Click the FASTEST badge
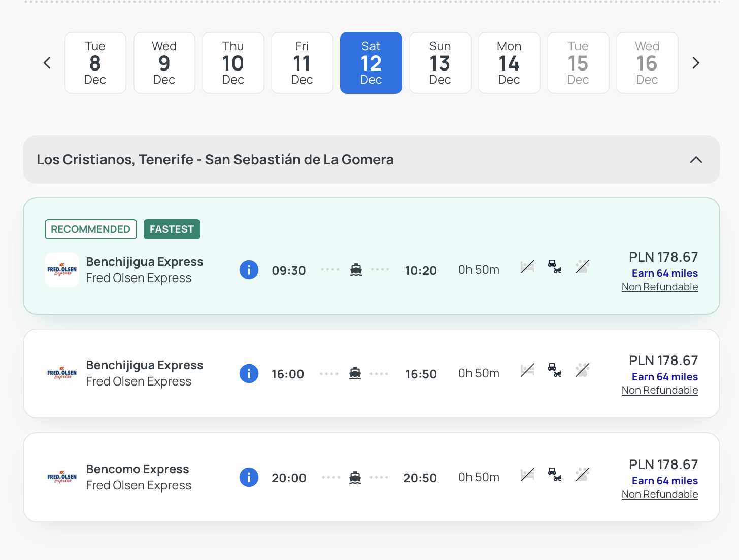This screenshot has height=560, width=739. click(172, 229)
